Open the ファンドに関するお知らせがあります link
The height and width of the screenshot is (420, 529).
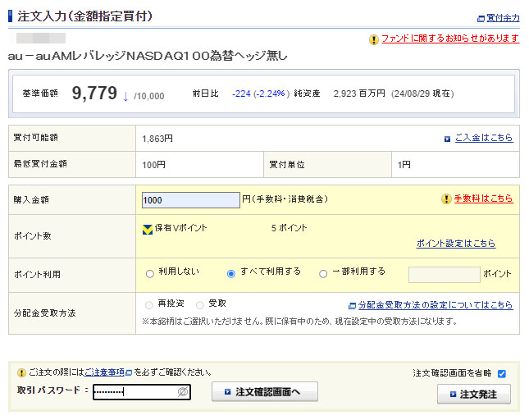point(449,39)
